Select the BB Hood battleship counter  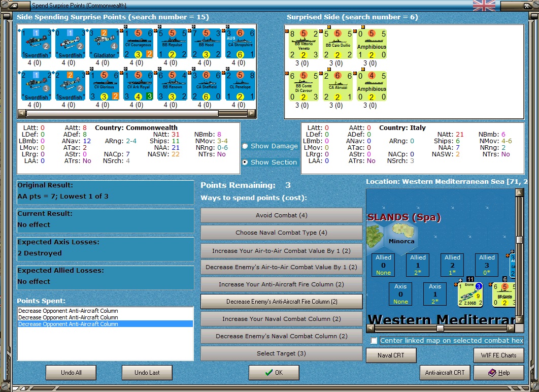coord(207,44)
